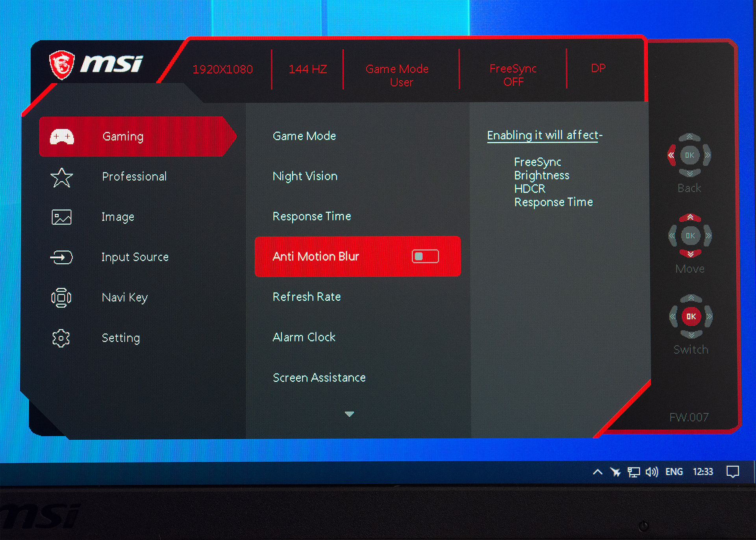Click the MSI dragon shield logo
Viewport: 756px width, 540px height.
tap(62, 65)
